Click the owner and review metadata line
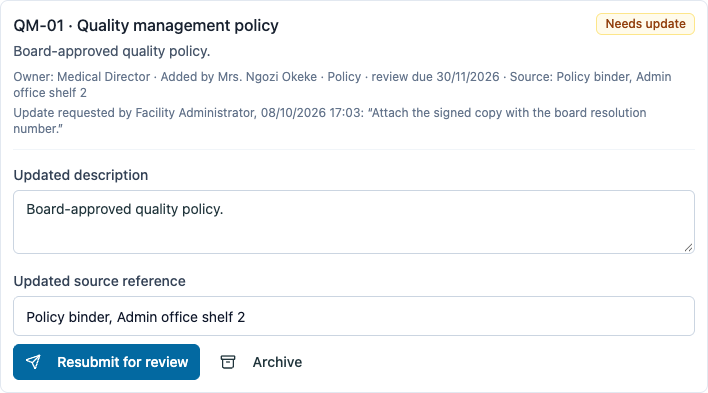708x393 pixels. pyautogui.click(x=342, y=84)
